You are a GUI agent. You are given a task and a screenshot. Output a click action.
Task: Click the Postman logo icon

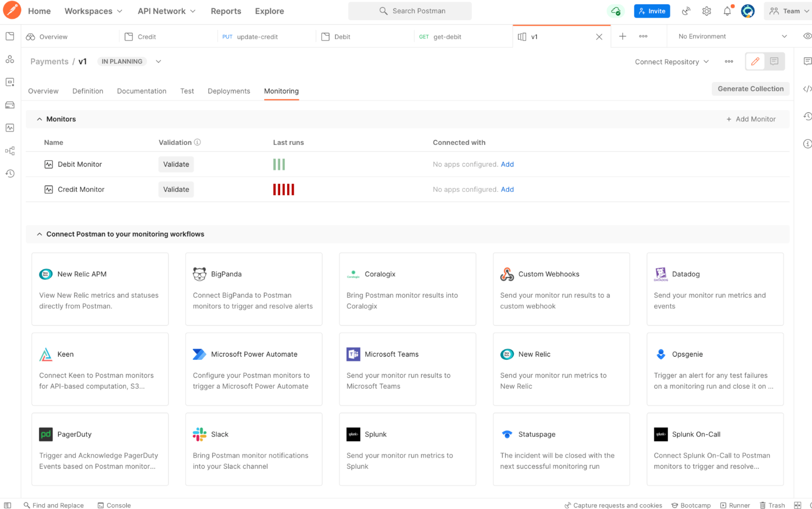pos(12,10)
